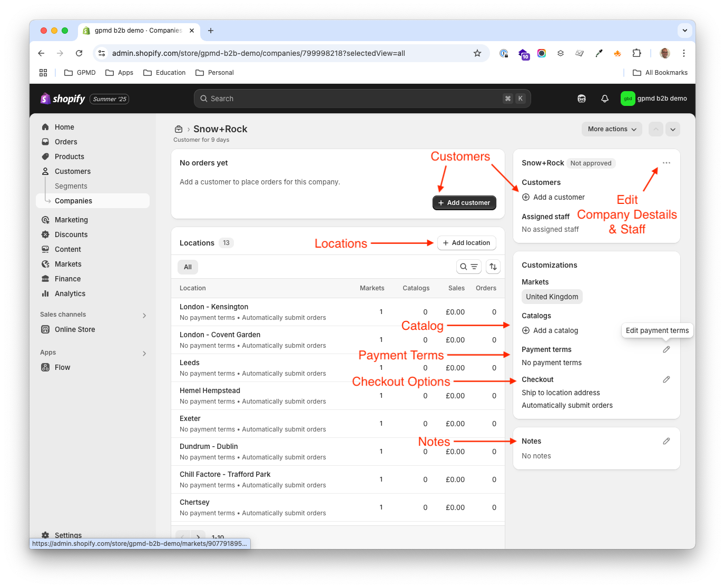Click the browser address bar URL
Screen dimensions: 725x588
tap(258, 53)
